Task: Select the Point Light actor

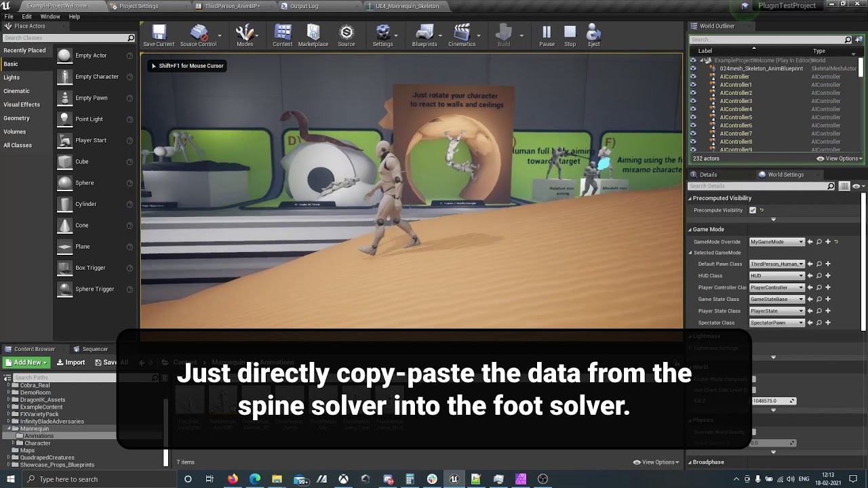Action: [95, 119]
